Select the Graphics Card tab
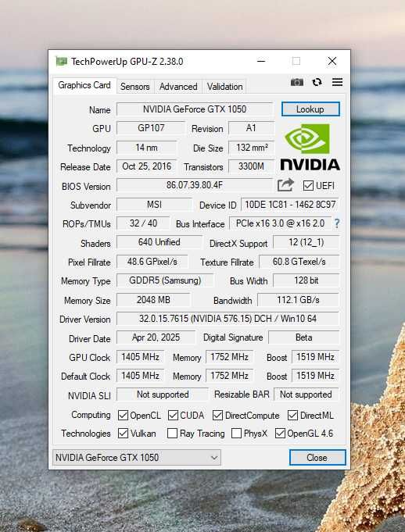Image resolution: width=405 pixels, height=532 pixels. [84, 85]
